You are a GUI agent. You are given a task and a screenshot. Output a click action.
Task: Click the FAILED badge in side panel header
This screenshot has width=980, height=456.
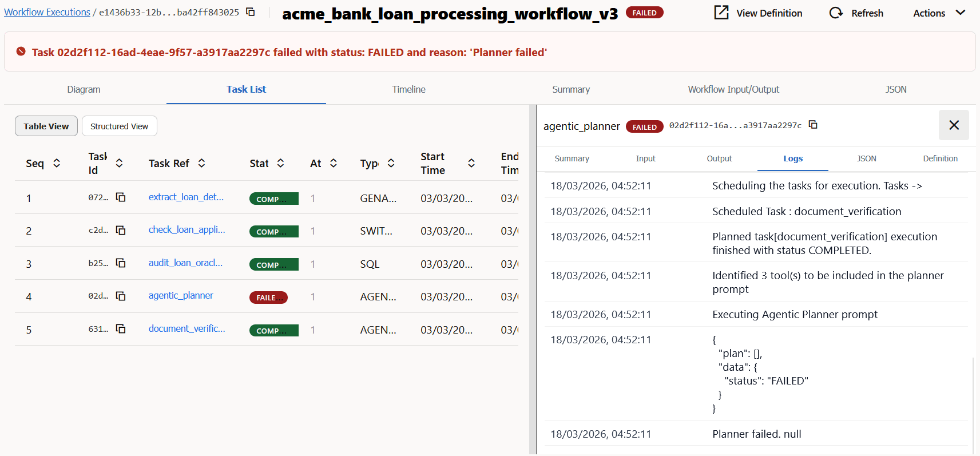[644, 126]
